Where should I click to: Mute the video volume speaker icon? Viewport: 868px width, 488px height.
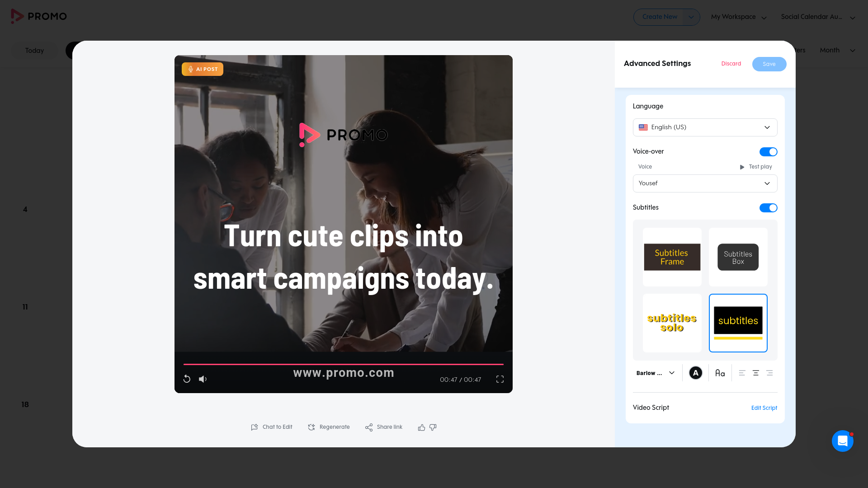click(x=203, y=379)
